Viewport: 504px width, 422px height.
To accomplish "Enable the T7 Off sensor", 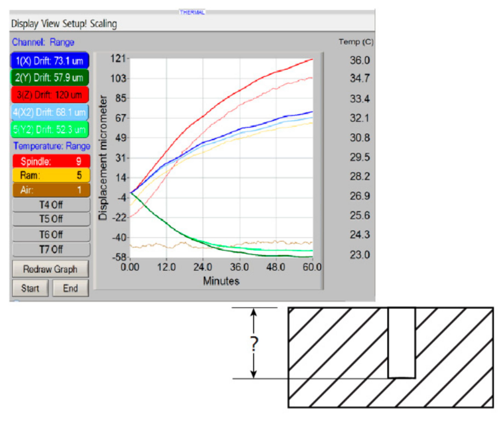I will [x=51, y=249].
